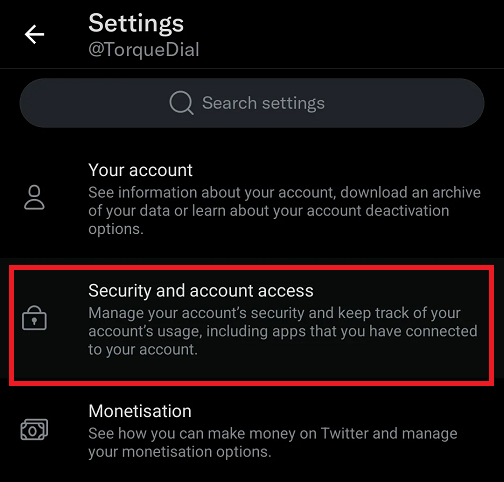Select the person icon for Your account
This screenshot has height=482, width=504.
point(34,197)
